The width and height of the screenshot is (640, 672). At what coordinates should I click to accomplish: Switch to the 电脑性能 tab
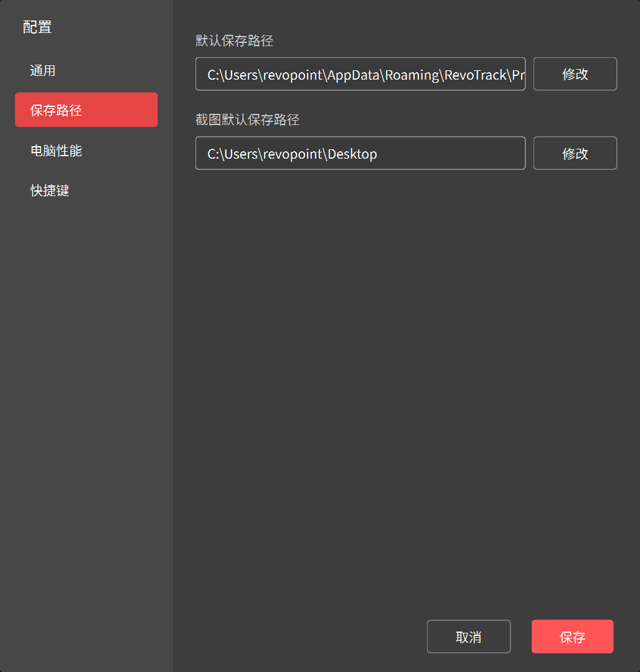point(56,151)
